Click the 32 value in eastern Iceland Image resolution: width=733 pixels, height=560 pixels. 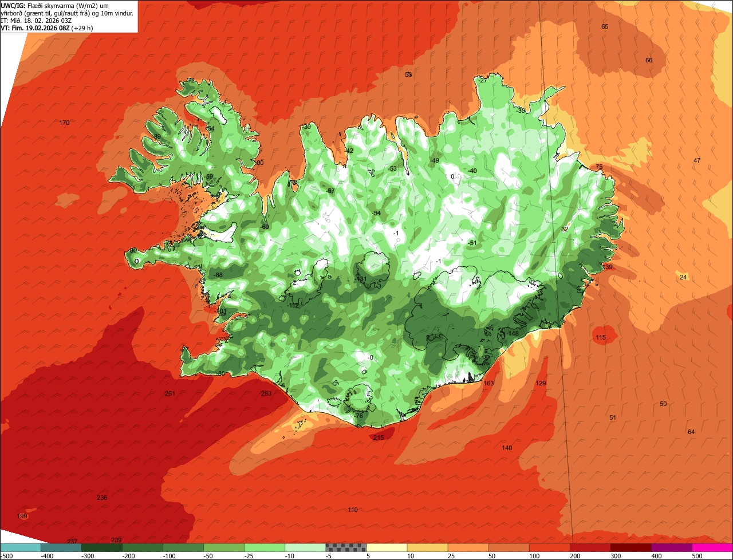(565, 228)
